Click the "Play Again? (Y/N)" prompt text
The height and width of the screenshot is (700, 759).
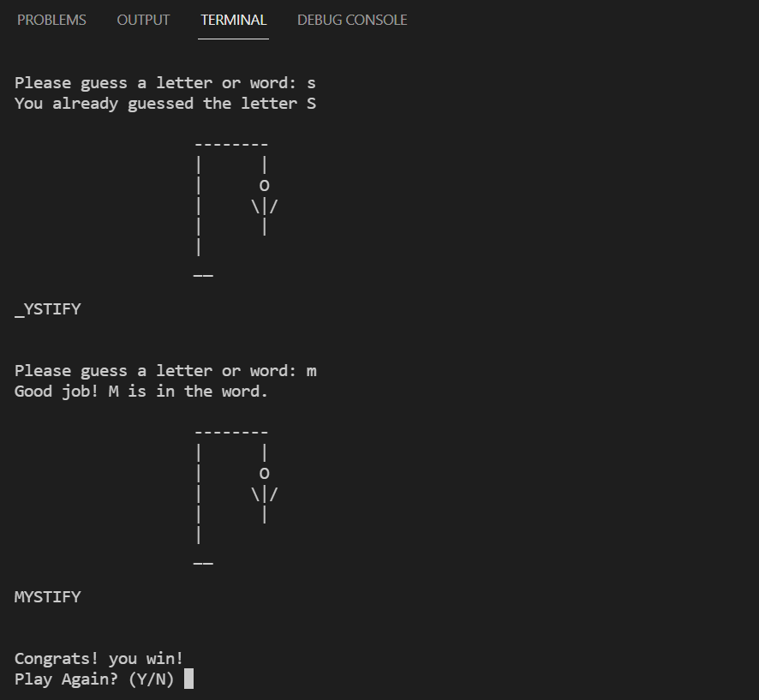94,679
